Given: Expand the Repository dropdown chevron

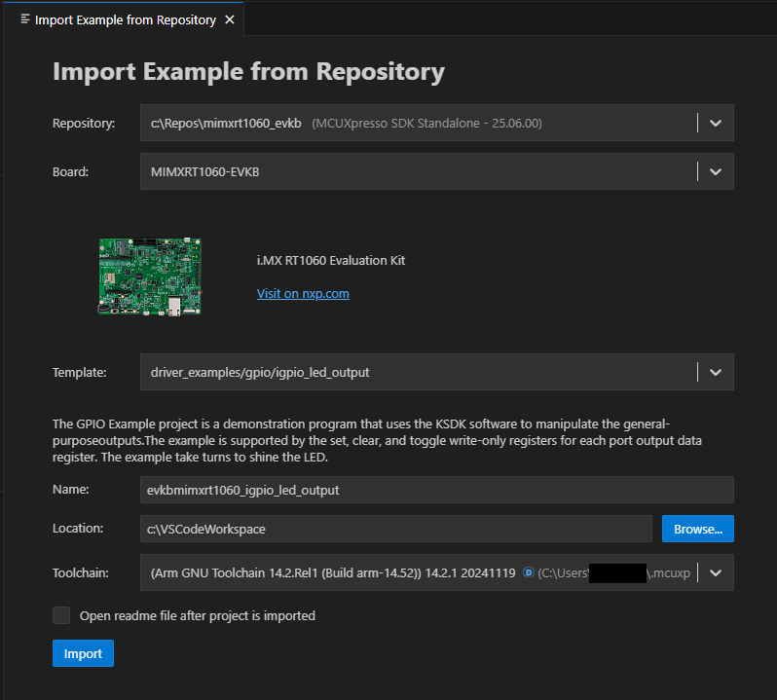Looking at the screenshot, I should coord(716,123).
